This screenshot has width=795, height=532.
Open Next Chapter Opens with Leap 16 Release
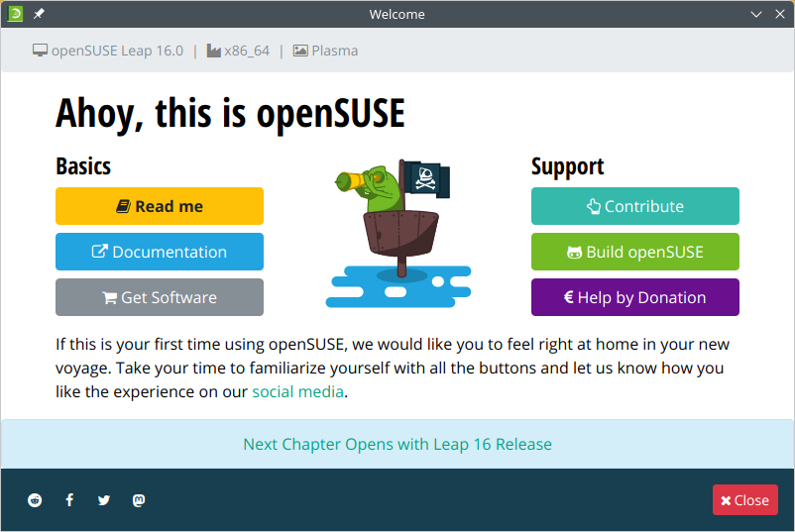pyautogui.click(x=397, y=445)
